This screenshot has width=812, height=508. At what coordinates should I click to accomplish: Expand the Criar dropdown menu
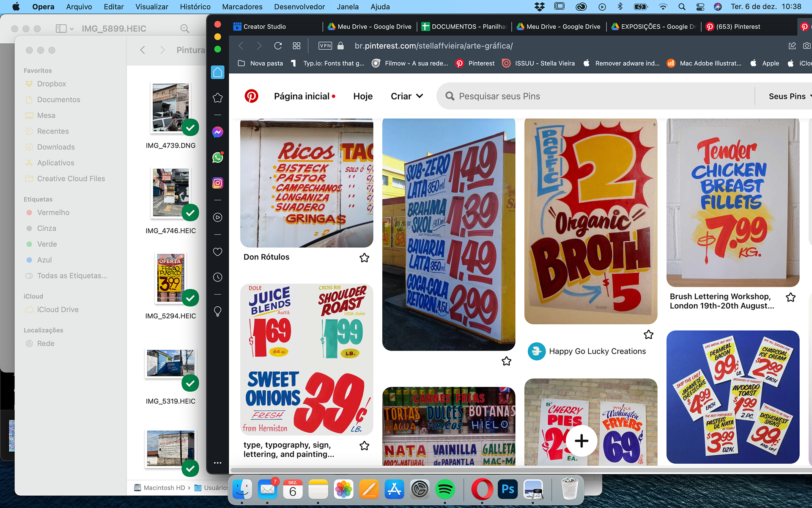click(x=406, y=96)
